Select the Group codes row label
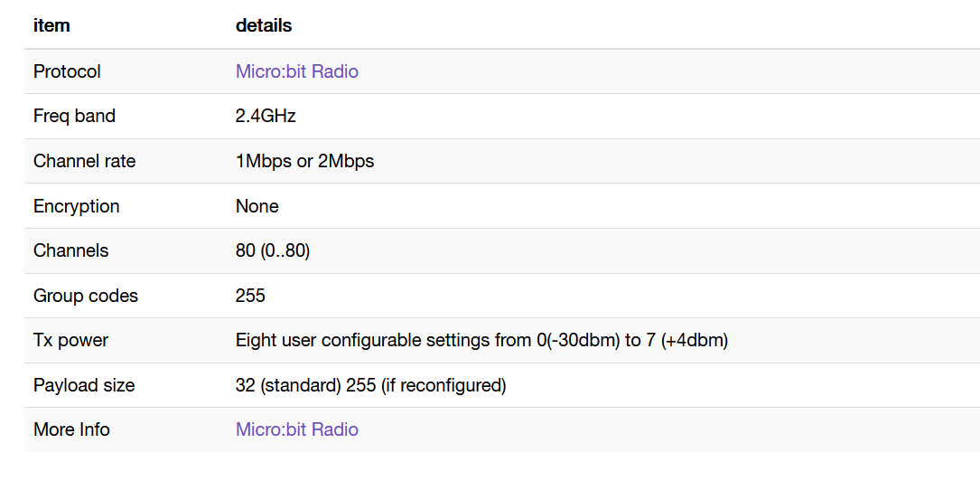Image resolution: width=980 pixels, height=481 pixels. coord(86,296)
